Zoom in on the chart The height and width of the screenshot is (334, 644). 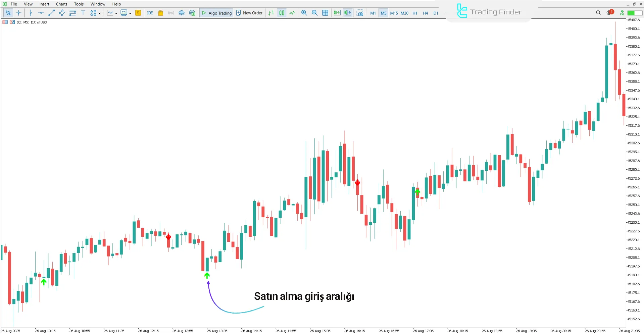(304, 13)
